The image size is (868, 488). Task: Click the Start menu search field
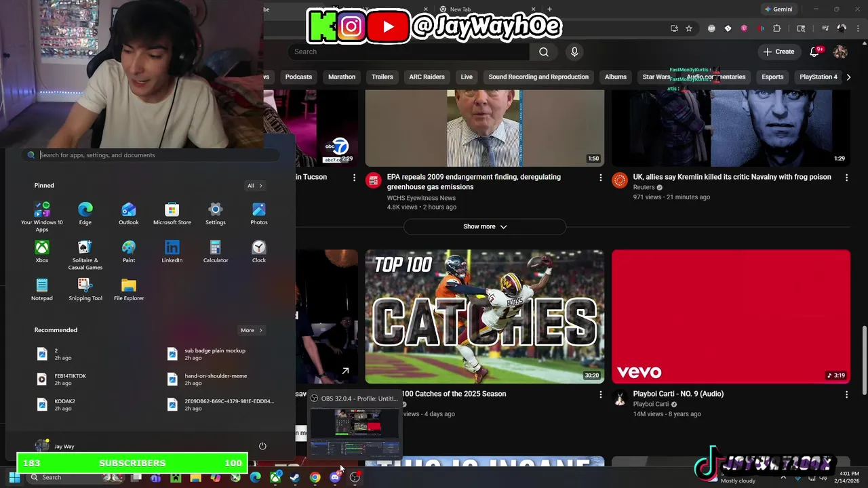[x=152, y=155]
